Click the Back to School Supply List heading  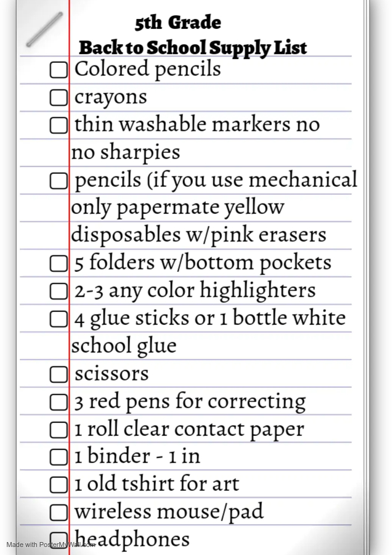click(x=193, y=48)
